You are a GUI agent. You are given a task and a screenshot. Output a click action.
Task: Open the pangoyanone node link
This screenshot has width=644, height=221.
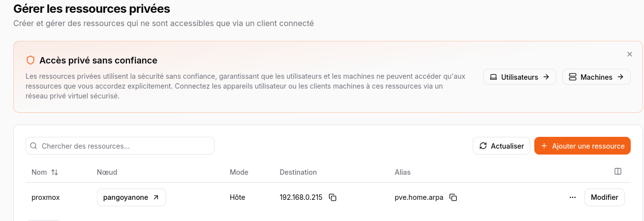[x=131, y=197]
